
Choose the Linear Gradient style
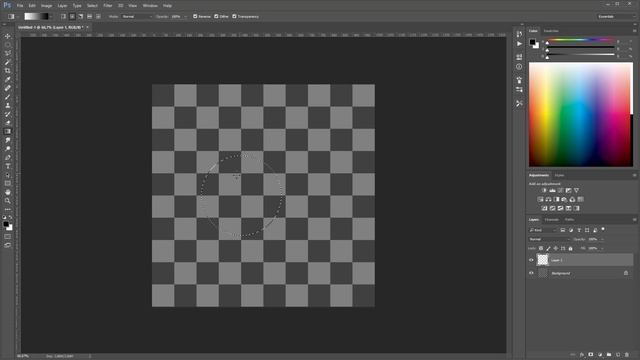coord(63,16)
